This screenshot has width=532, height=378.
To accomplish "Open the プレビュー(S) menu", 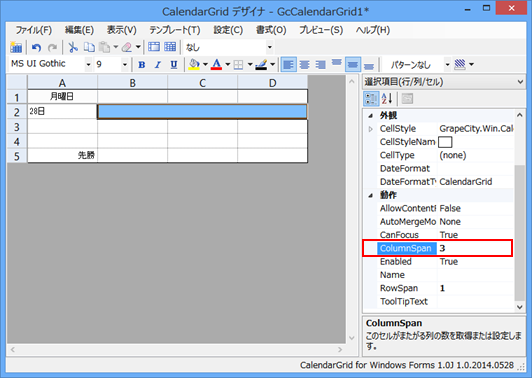I will pyautogui.click(x=321, y=30).
